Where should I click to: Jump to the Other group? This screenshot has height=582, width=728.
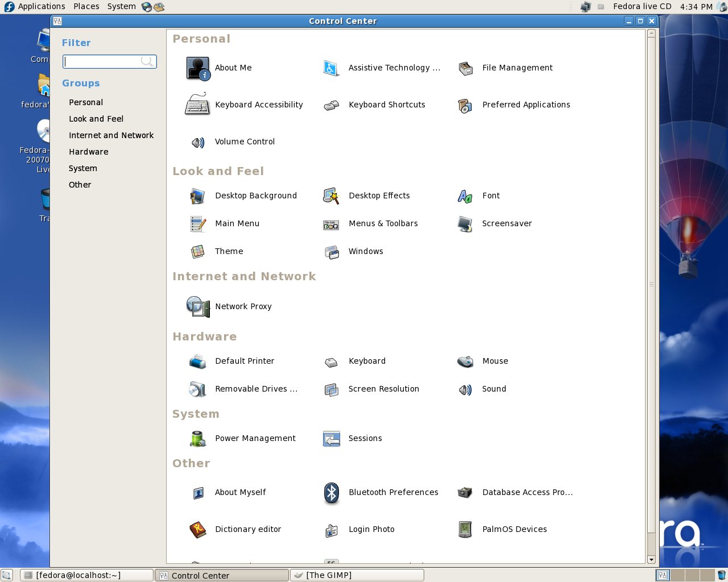80,185
